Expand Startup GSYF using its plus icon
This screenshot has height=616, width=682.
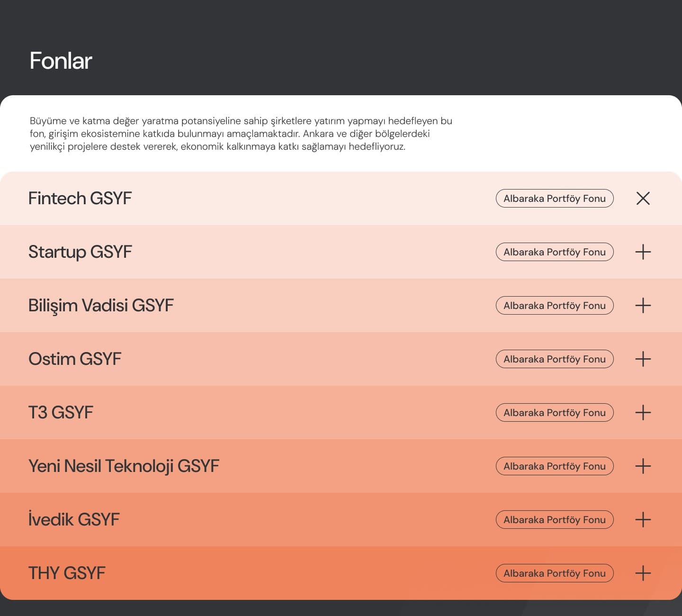(x=643, y=252)
